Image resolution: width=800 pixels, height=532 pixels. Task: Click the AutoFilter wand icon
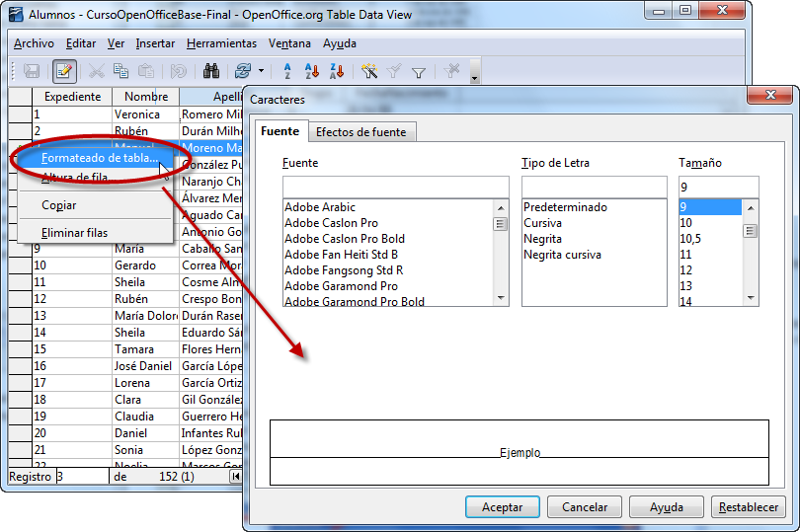point(368,71)
